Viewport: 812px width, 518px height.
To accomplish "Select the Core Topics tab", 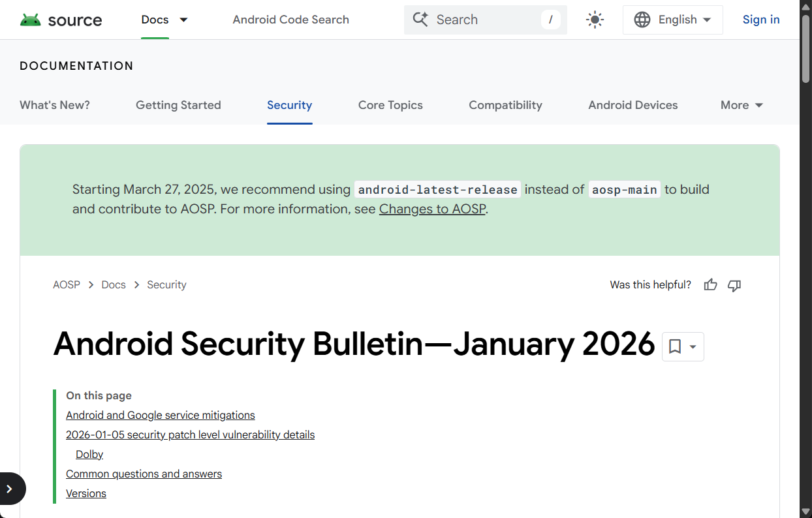I will click(390, 105).
